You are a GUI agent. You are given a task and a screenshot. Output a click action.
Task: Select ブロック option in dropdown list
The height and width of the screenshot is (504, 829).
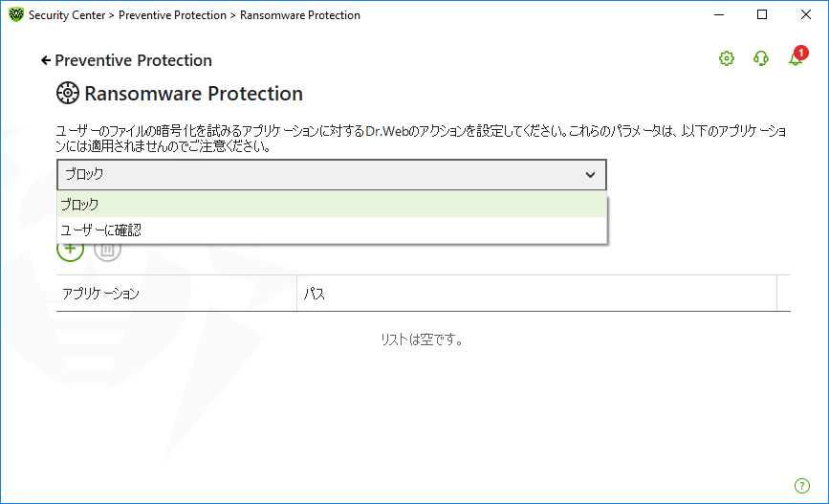coord(332,204)
